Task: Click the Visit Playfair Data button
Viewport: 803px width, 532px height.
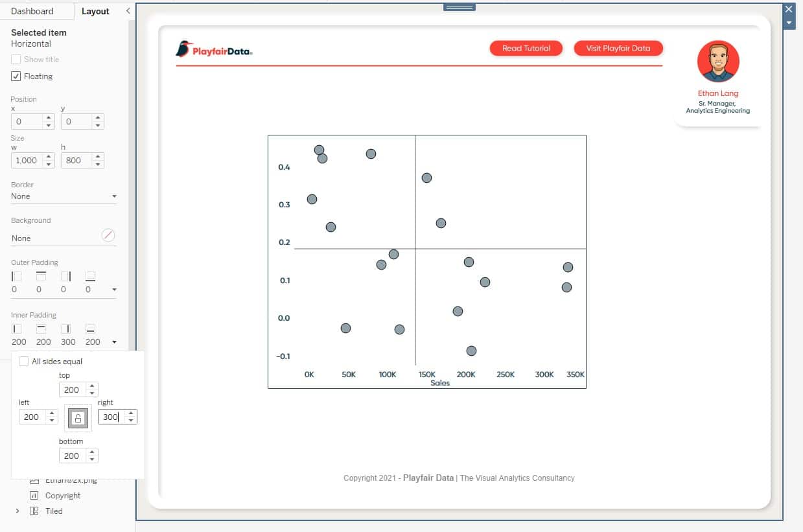Action: click(618, 49)
